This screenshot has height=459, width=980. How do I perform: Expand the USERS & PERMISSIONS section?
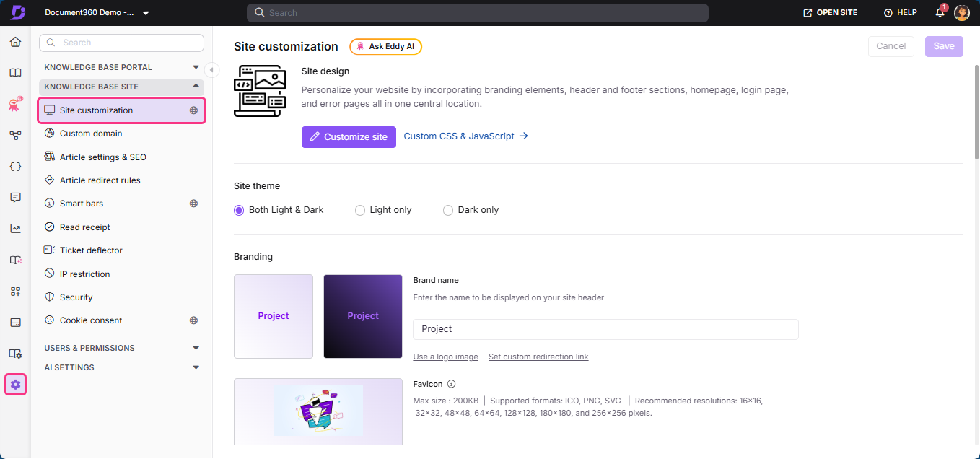(x=121, y=348)
